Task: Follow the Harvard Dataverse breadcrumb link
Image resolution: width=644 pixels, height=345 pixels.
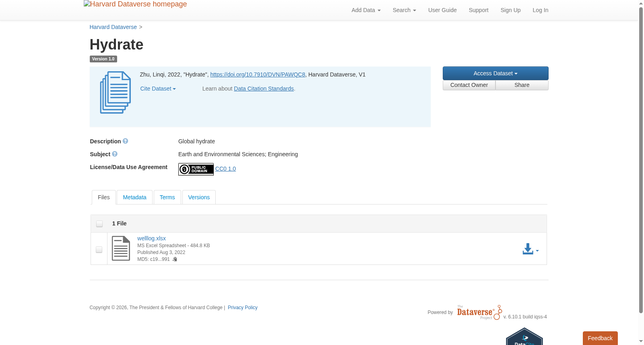Action: point(113,27)
